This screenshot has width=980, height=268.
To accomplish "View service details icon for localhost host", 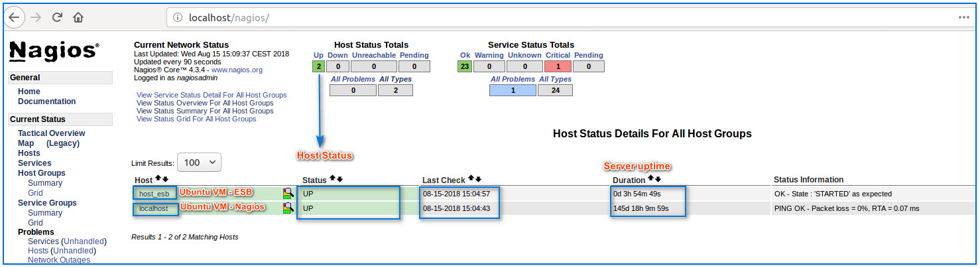I will coord(288,208).
